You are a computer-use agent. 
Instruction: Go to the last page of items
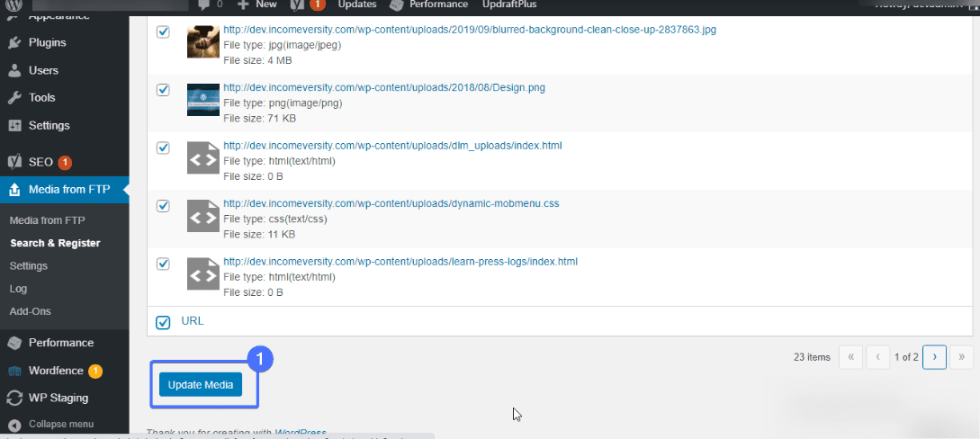961,357
